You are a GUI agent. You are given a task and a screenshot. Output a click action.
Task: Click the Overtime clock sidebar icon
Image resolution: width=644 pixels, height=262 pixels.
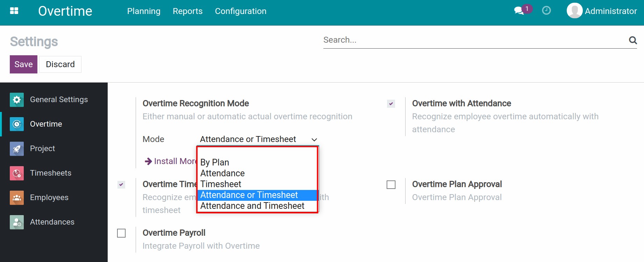tap(16, 124)
